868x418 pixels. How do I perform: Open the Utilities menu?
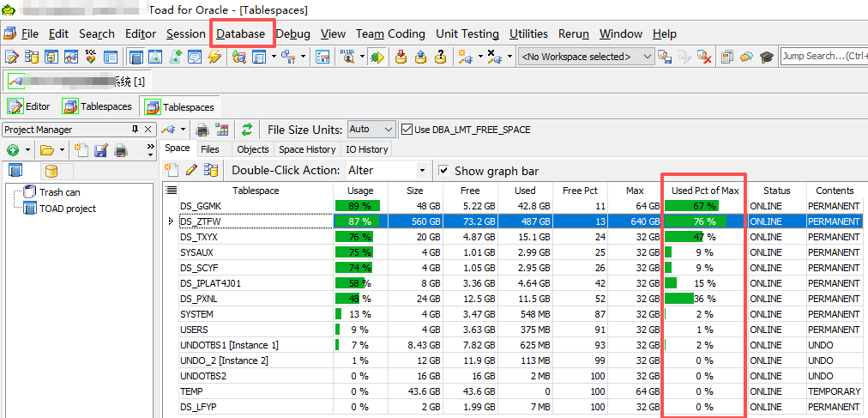(x=528, y=33)
